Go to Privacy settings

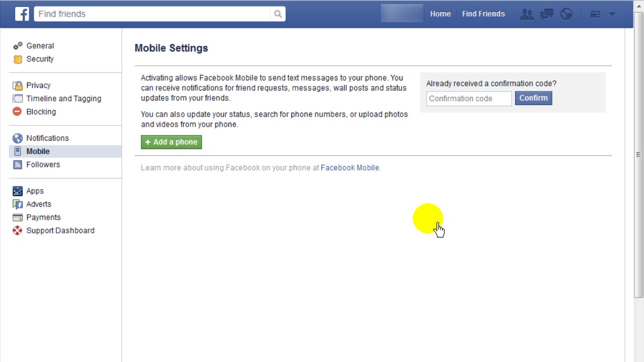[x=38, y=85]
